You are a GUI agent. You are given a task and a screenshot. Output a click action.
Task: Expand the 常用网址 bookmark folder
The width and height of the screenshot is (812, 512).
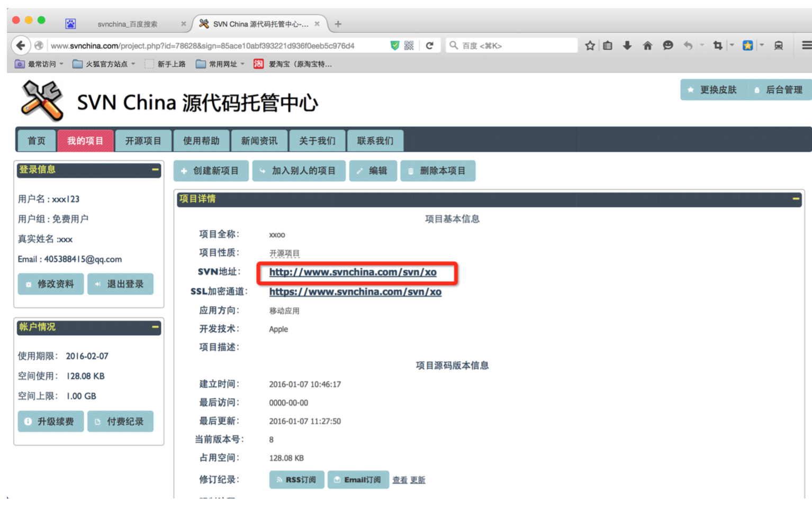coord(220,64)
